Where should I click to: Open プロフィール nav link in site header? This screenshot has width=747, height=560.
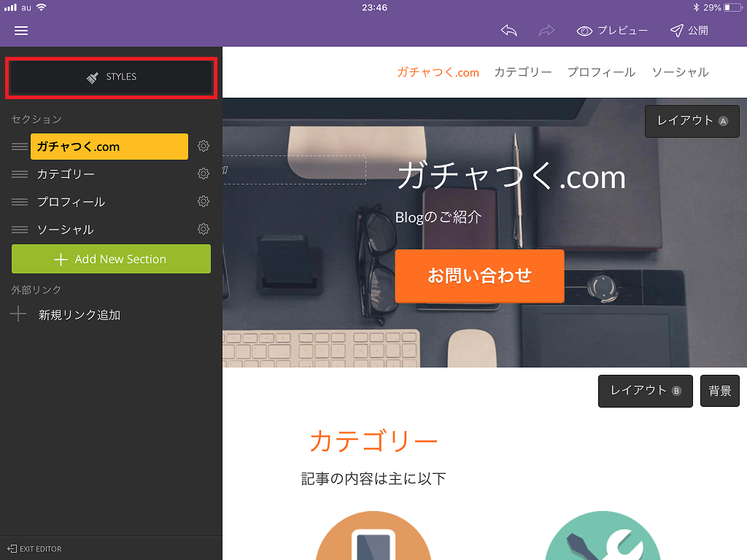[601, 72]
